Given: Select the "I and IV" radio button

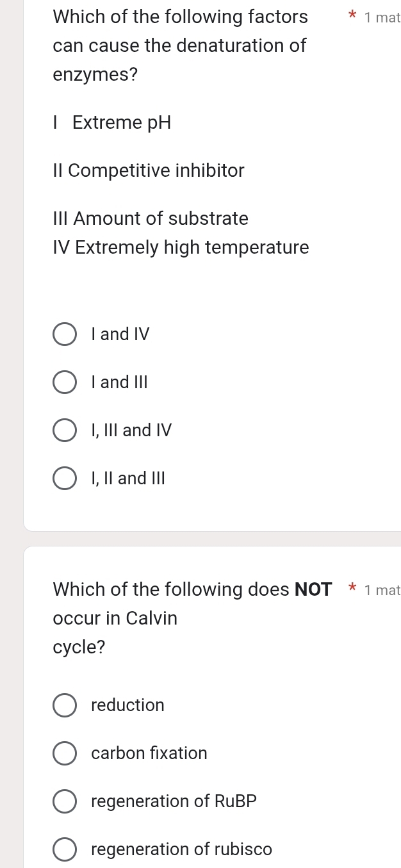Looking at the screenshot, I should 64,334.
